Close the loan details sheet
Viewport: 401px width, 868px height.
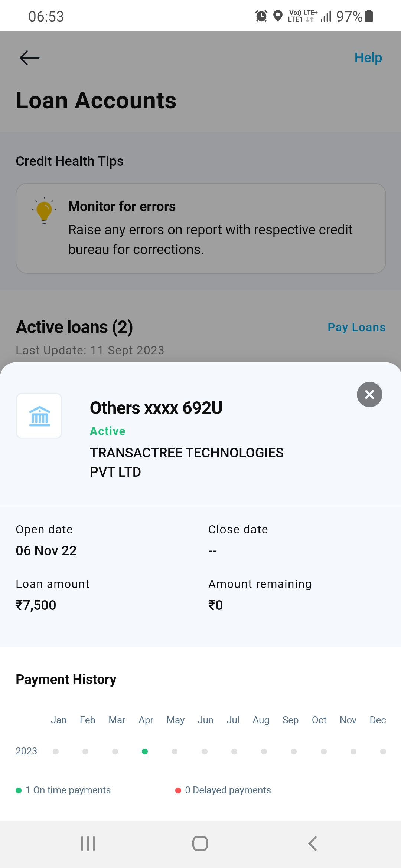click(369, 394)
